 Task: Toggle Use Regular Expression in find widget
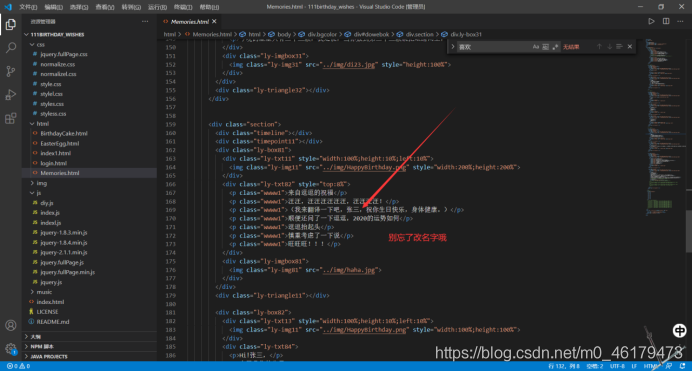[x=555, y=47]
